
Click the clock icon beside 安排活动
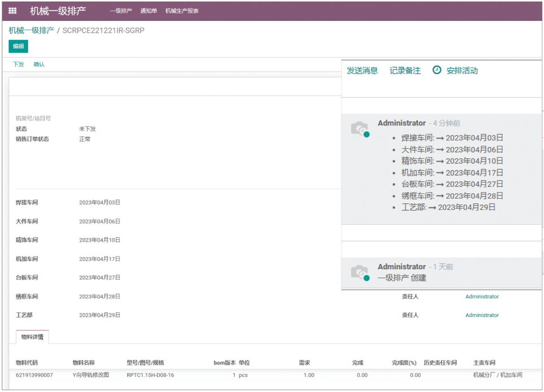437,70
